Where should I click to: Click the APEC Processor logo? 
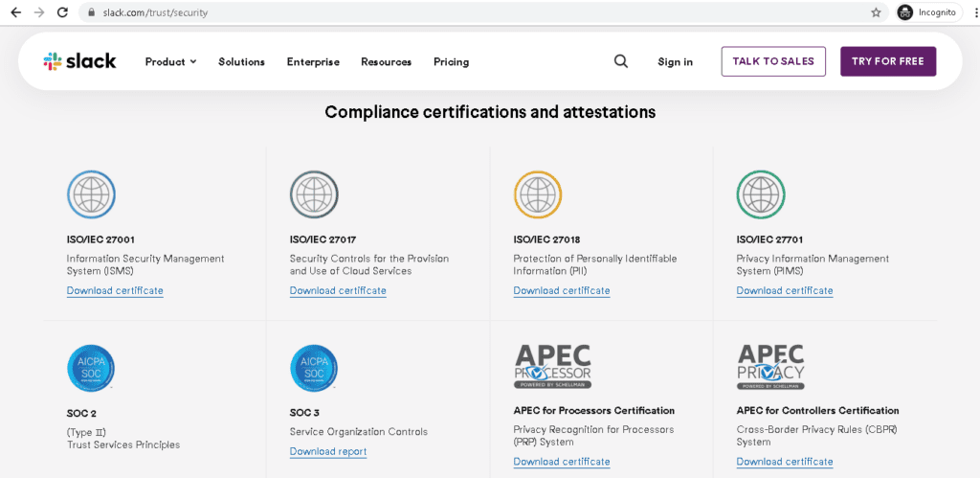[552, 367]
